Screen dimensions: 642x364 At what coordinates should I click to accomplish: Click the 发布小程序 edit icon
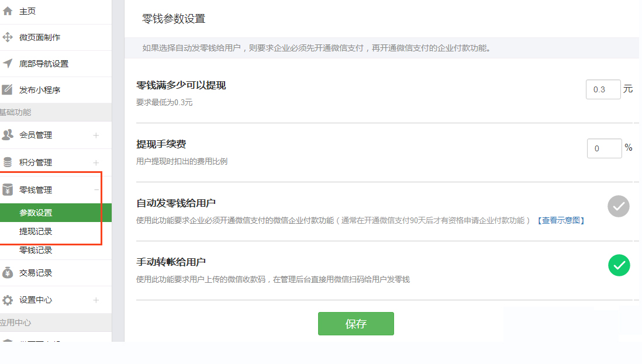click(x=8, y=90)
